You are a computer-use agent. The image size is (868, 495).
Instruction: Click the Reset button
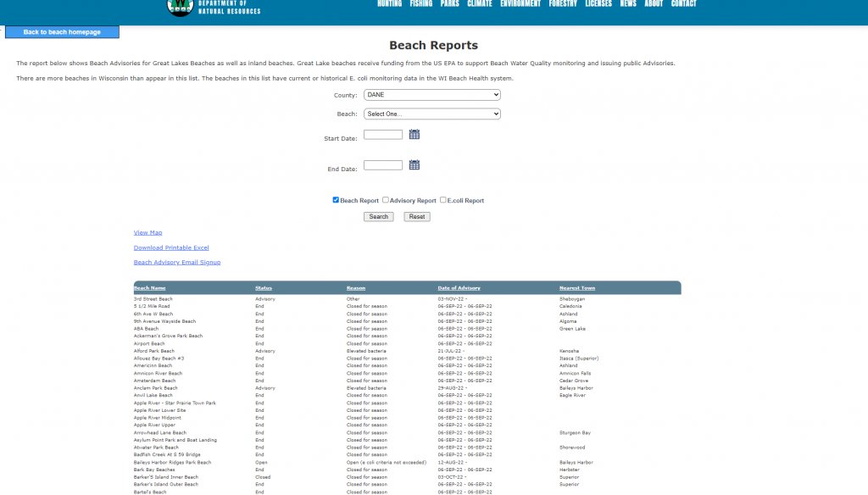[x=417, y=216]
